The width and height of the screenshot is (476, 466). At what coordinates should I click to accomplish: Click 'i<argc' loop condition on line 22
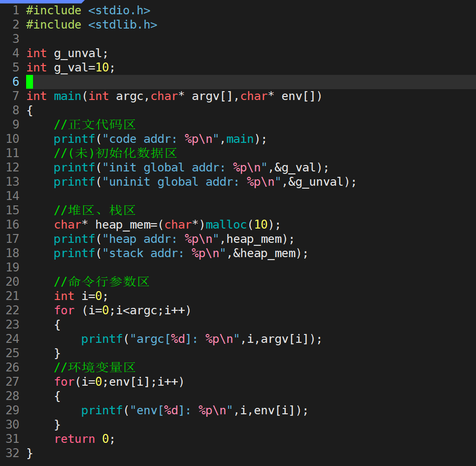pyautogui.click(x=136, y=310)
